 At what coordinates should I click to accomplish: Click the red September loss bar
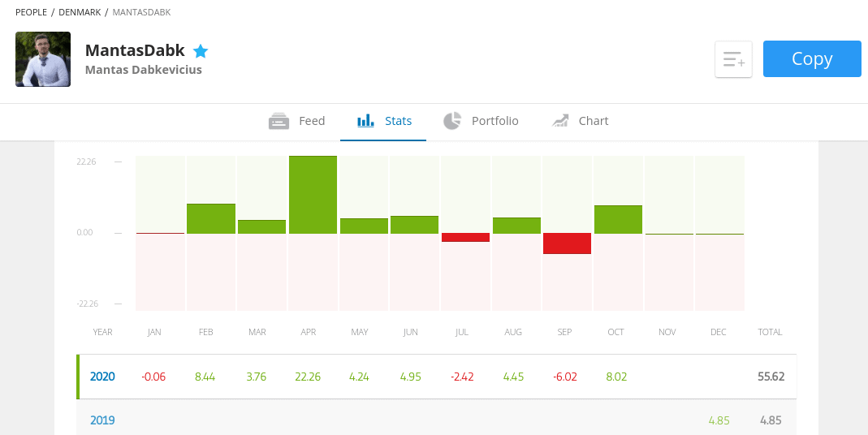(568, 243)
